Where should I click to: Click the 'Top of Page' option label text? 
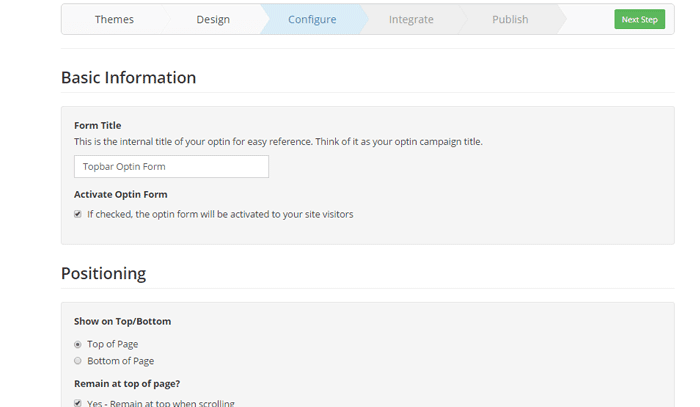coord(113,344)
